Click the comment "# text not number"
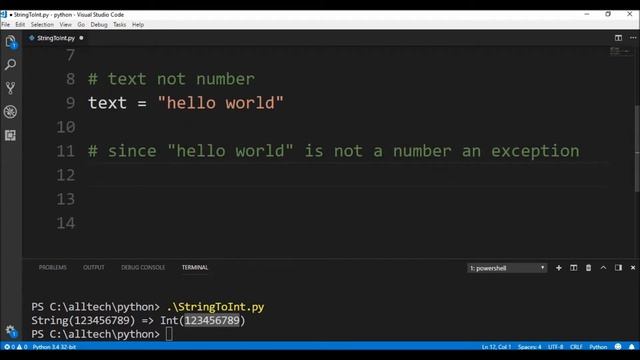 [171, 79]
